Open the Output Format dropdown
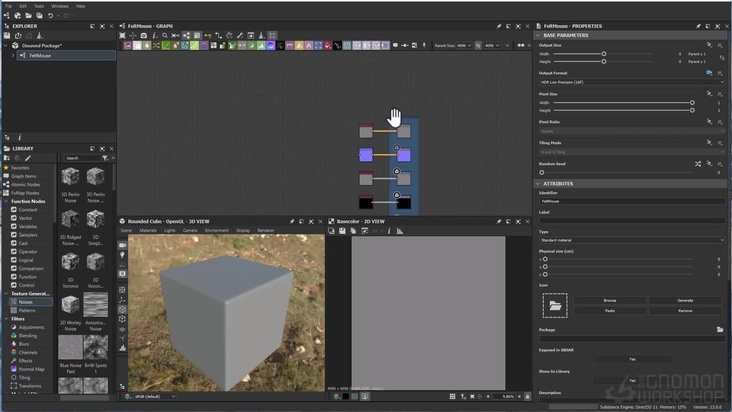Screen dimensions: 732x412 [630, 82]
